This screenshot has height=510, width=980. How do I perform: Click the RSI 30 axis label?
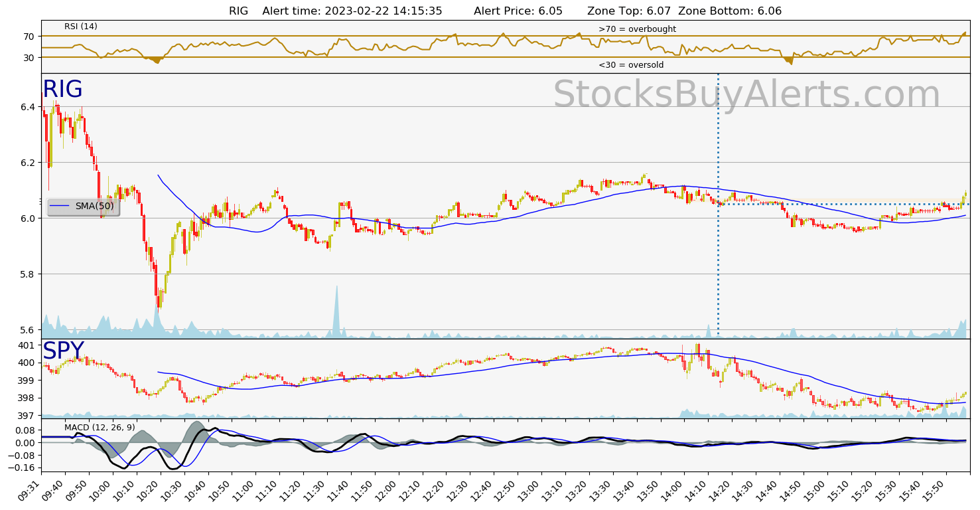pyautogui.click(x=29, y=58)
